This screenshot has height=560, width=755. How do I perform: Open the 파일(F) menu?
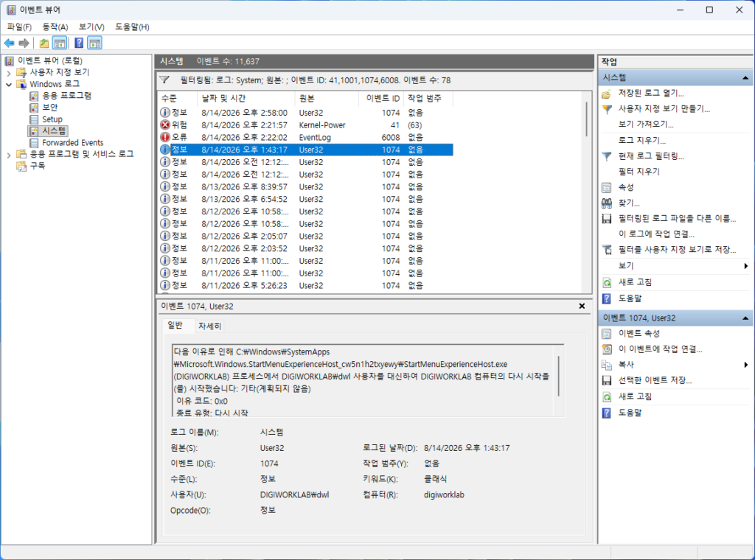pyautogui.click(x=19, y=27)
